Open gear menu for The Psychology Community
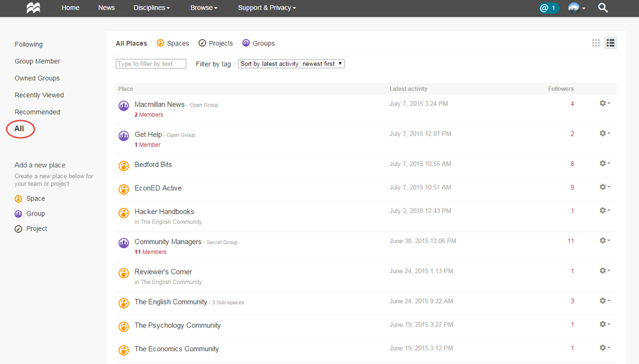Image resolution: width=639 pixels, height=364 pixels. (605, 324)
